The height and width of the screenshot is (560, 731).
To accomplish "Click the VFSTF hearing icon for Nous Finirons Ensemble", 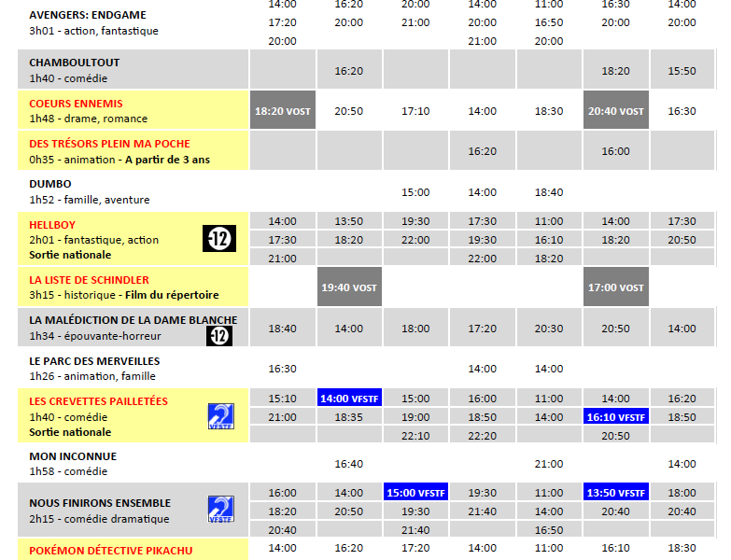I will pyautogui.click(x=220, y=510).
